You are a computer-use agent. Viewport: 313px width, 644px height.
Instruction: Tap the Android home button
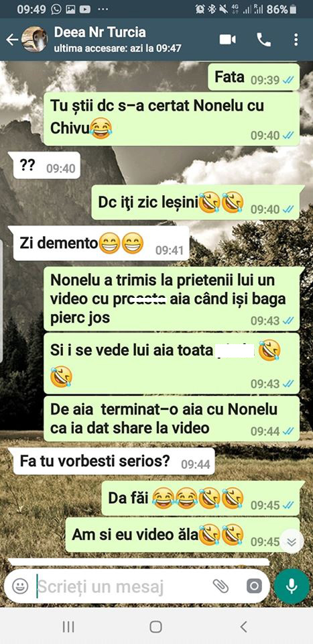pyautogui.click(x=156, y=627)
